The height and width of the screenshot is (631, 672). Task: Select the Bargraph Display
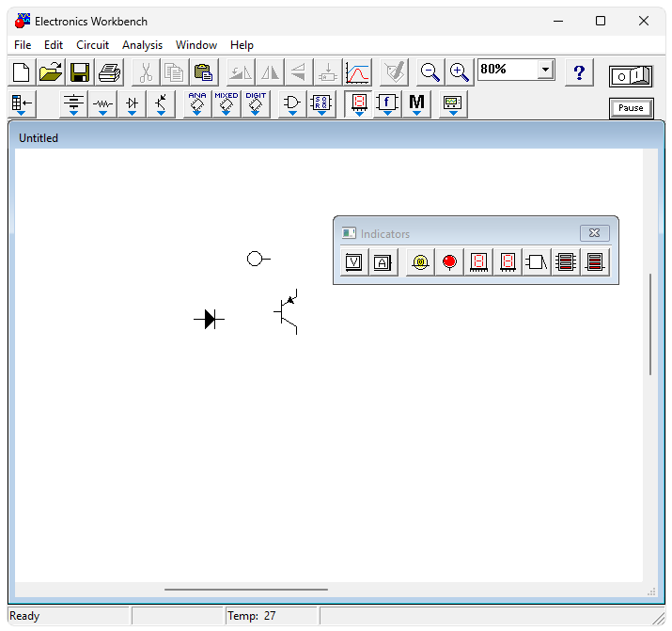566,262
